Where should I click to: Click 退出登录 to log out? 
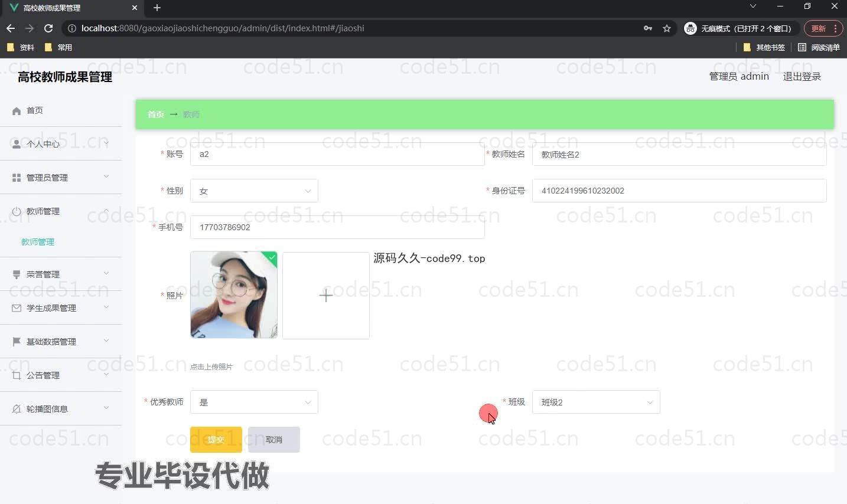point(802,77)
